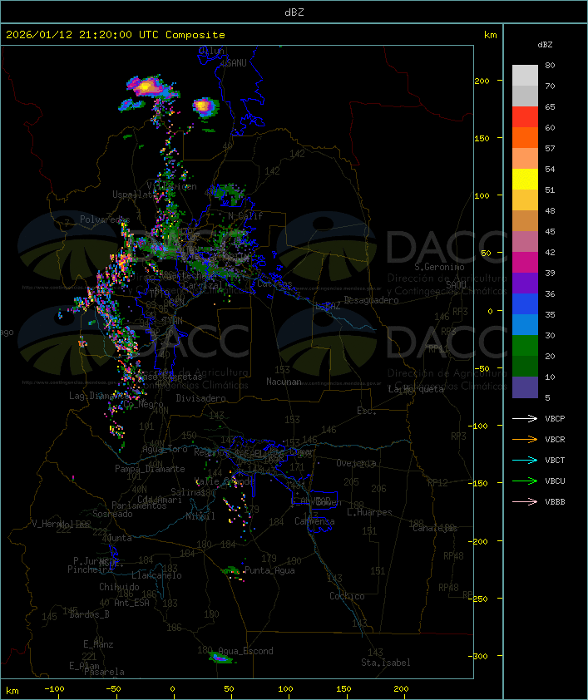Screen dimensions: 588x700
Task: Click the dBZ heading above the color legend
Action: [545, 45]
